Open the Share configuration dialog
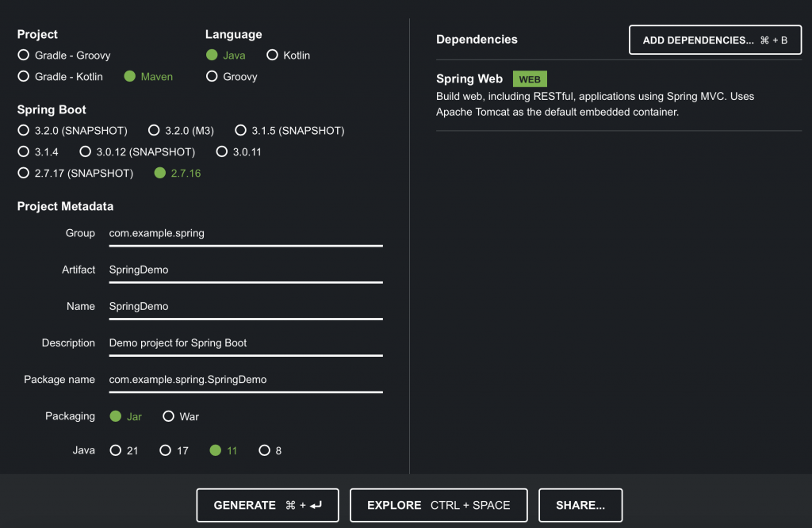The height and width of the screenshot is (528, 812). (580, 505)
